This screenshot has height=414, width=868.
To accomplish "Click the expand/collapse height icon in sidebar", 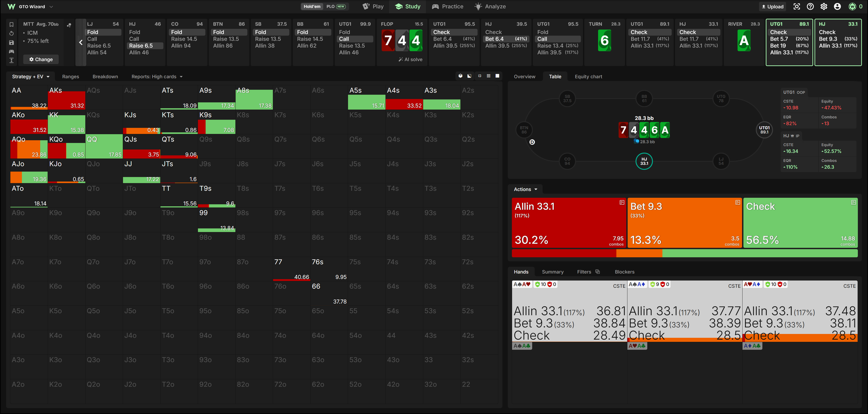I will tap(12, 60).
